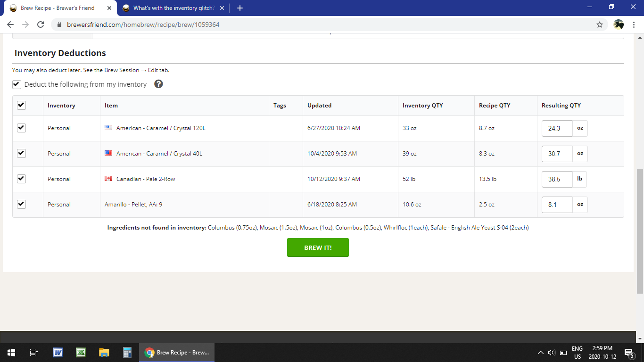Reload the page with the refresh icon

tap(41, 25)
